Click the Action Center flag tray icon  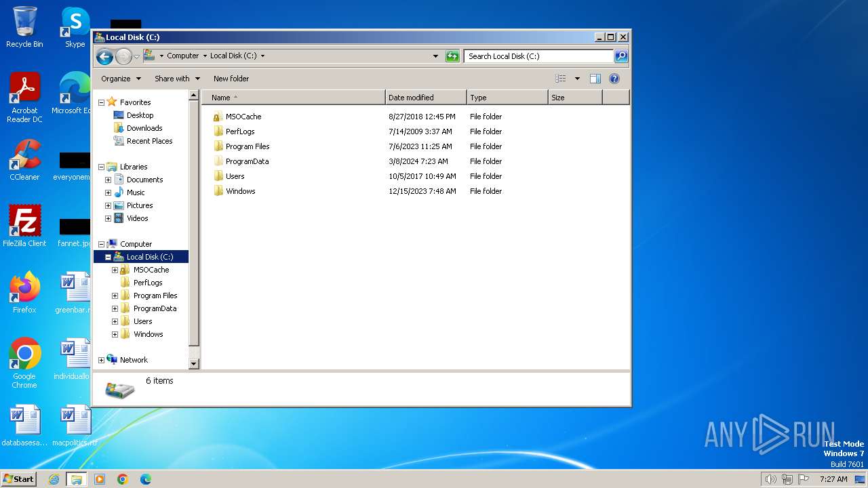pos(804,479)
